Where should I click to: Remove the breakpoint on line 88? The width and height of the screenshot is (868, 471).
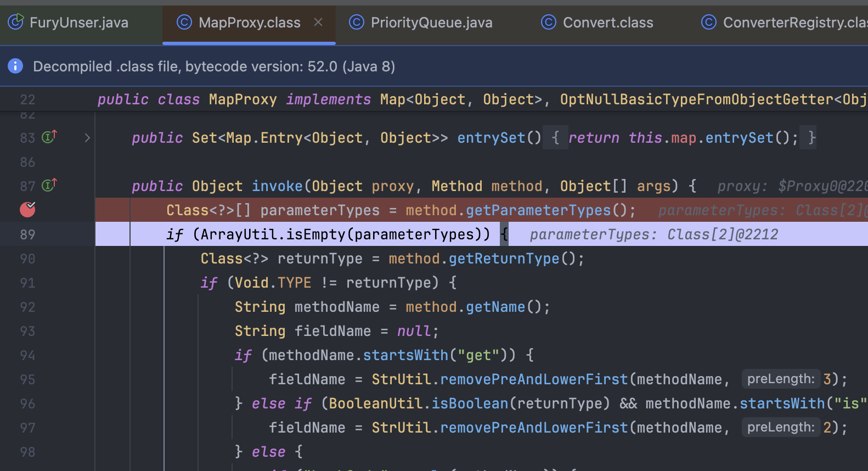coord(27,210)
